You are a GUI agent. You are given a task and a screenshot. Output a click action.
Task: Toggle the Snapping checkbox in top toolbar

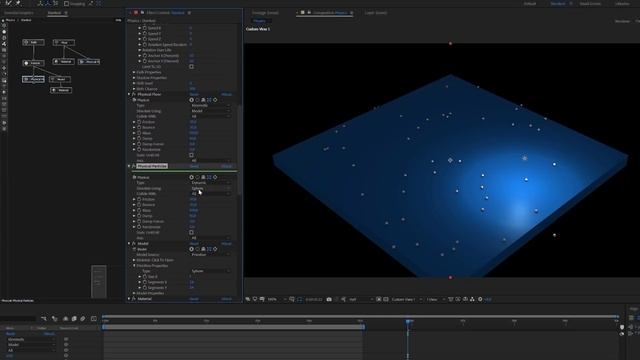[67, 4]
